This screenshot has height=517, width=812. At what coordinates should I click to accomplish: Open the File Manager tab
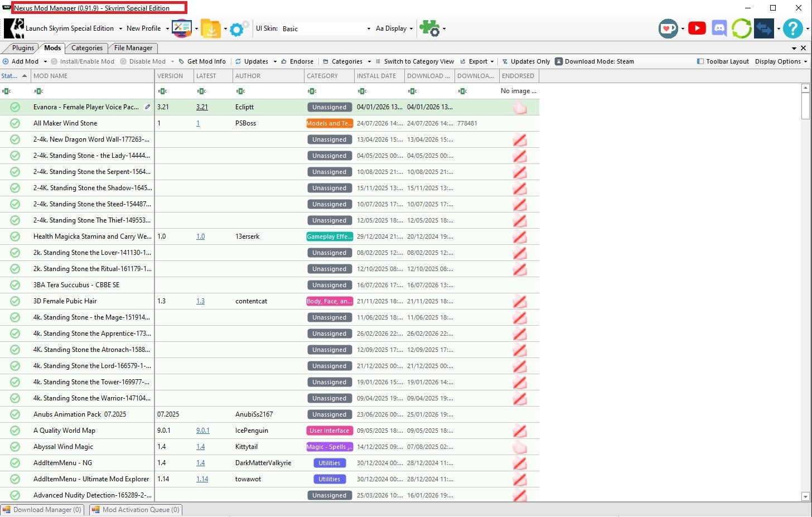point(133,48)
